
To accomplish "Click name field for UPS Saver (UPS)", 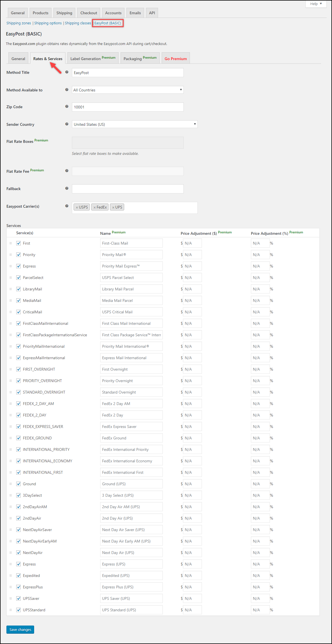I will [131, 598].
